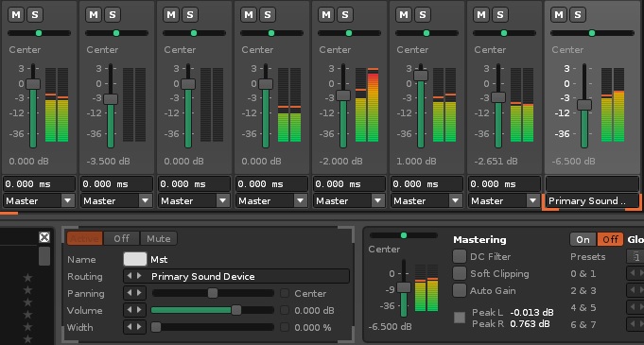The height and width of the screenshot is (345, 644).
Task: Set device state to Active
Action: pyautogui.click(x=84, y=238)
